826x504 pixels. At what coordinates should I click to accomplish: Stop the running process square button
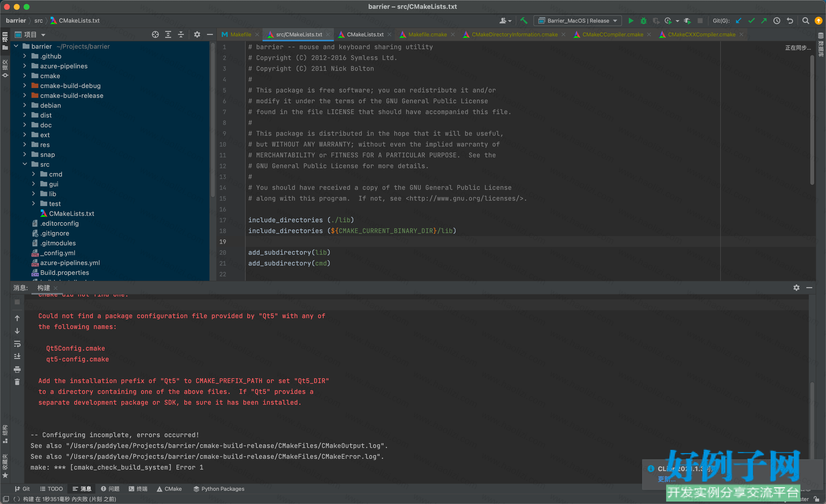[x=17, y=302]
